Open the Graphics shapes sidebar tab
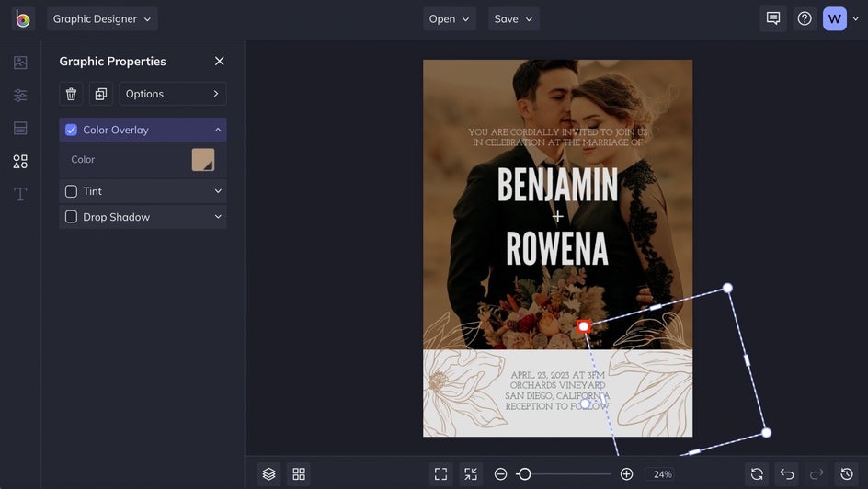 pos(20,161)
